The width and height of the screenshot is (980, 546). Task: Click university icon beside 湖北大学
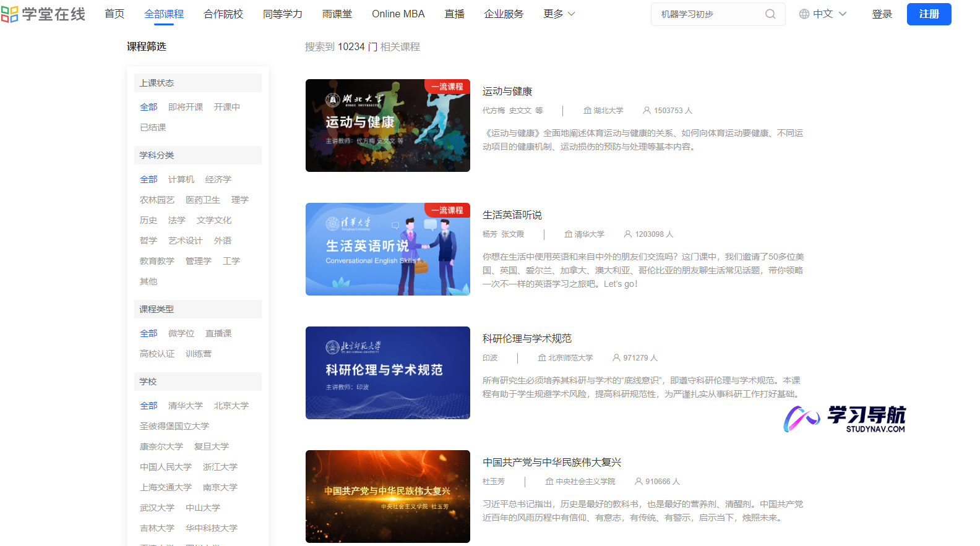pos(587,111)
